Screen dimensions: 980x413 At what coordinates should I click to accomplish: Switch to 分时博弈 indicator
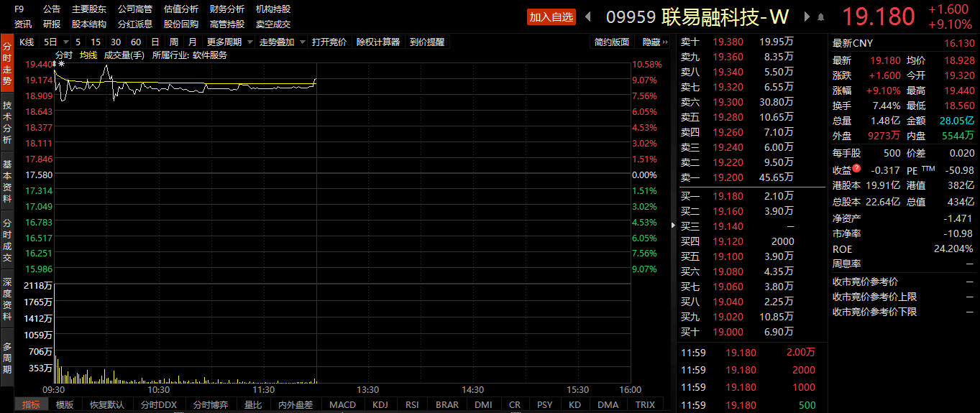[211, 404]
